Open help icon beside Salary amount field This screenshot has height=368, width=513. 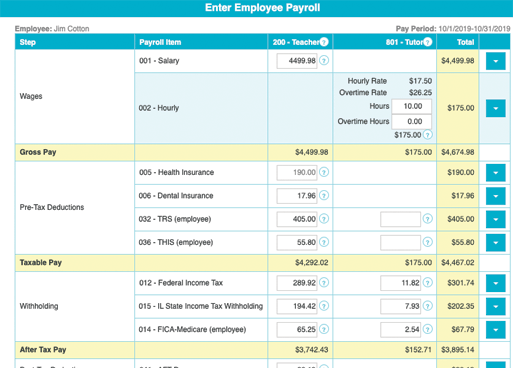(324, 61)
